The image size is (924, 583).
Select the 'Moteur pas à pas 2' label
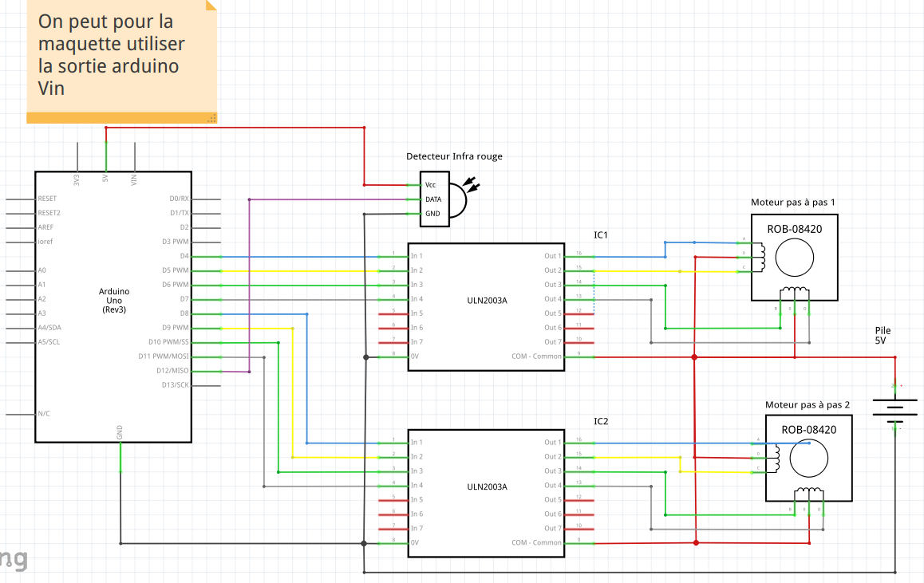pyautogui.click(x=808, y=404)
